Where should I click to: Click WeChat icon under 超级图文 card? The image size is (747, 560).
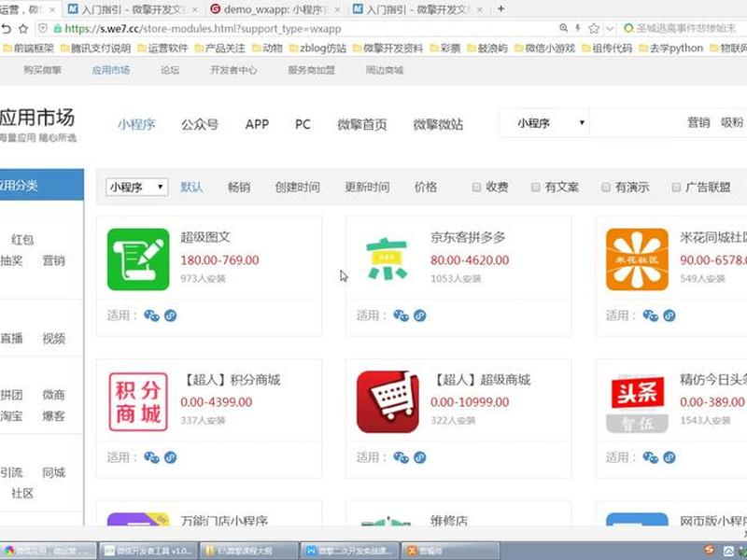click(x=152, y=315)
